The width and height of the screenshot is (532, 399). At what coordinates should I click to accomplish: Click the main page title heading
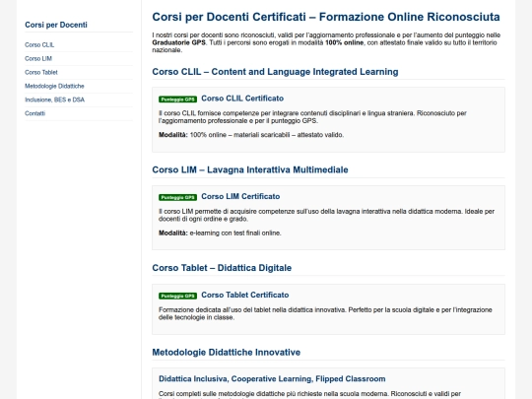[326, 17]
